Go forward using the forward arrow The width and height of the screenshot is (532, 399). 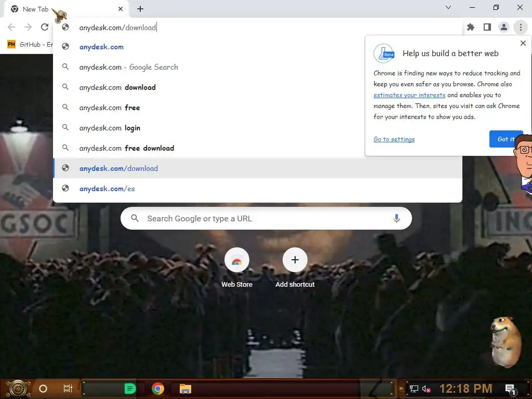point(28,27)
